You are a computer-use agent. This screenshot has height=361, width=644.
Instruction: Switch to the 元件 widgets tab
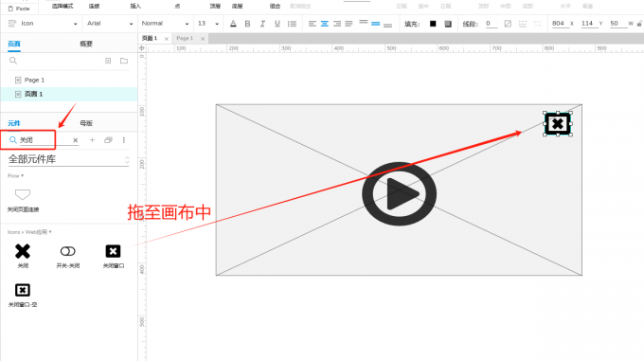[13, 123]
